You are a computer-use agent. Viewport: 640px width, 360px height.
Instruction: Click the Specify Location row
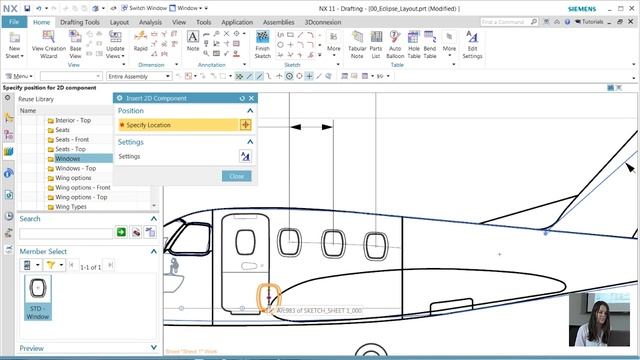click(x=184, y=125)
